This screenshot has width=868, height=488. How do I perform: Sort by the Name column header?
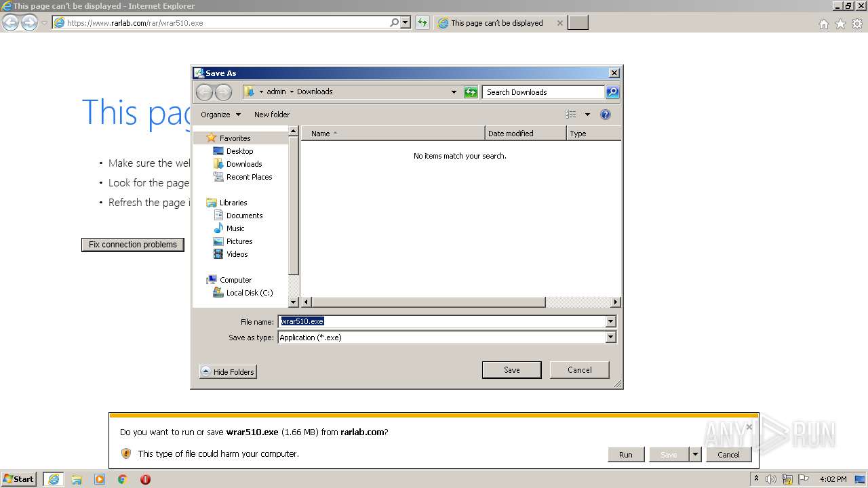pyautogui.click(x=393, y=134)
